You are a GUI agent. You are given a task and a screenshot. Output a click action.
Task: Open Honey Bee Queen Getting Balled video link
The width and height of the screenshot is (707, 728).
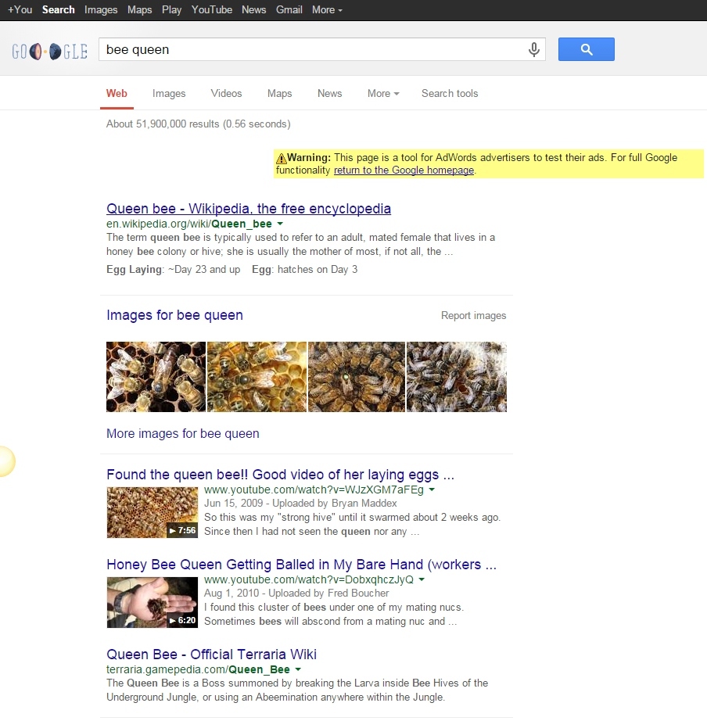click(x=302, y=565)
